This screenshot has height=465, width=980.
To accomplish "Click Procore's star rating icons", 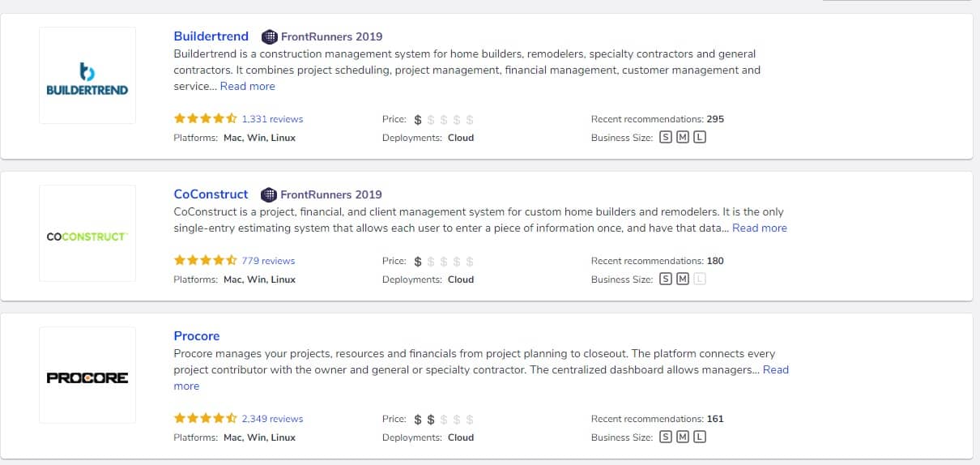I will [206, 418].
